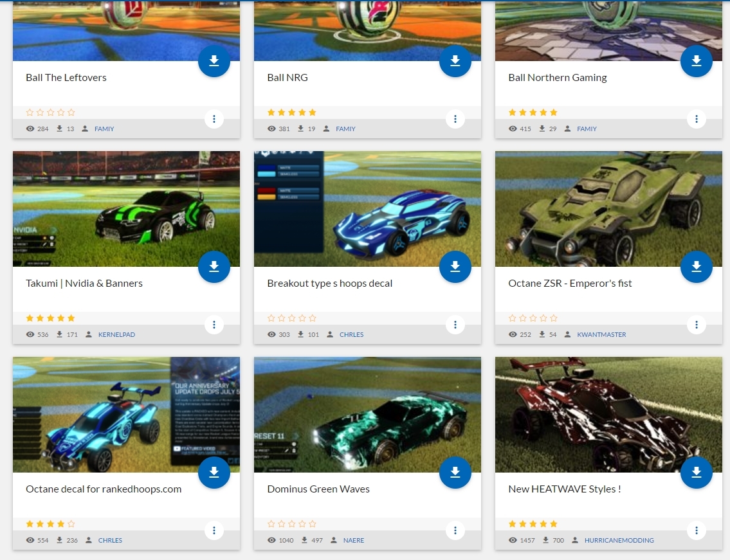
Task: Download Takumi Nvidia & Banners decal
Action: pyautogui.click(x=214, y=266)
